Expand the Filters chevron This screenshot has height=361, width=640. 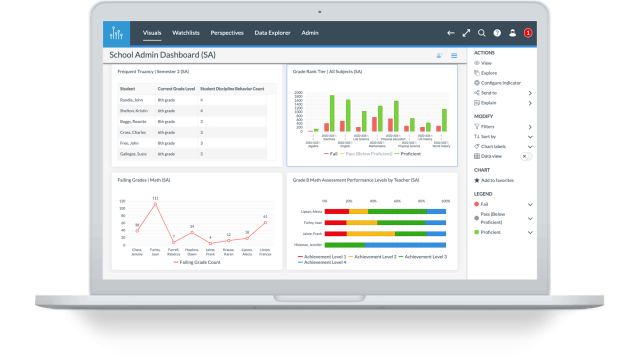pos(530,127)
